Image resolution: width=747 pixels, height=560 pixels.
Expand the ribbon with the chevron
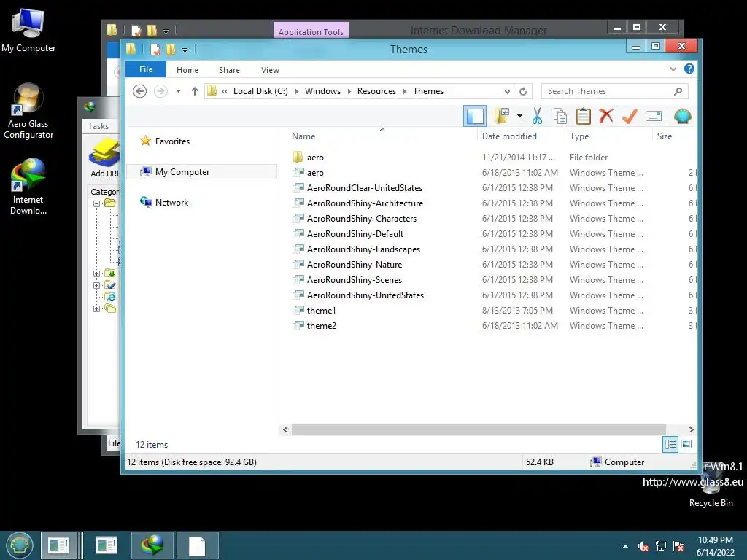673,69
